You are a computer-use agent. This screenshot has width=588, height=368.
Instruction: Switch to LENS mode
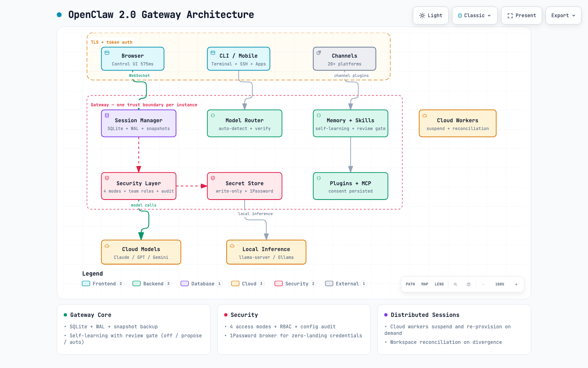(x=439, y=284)
